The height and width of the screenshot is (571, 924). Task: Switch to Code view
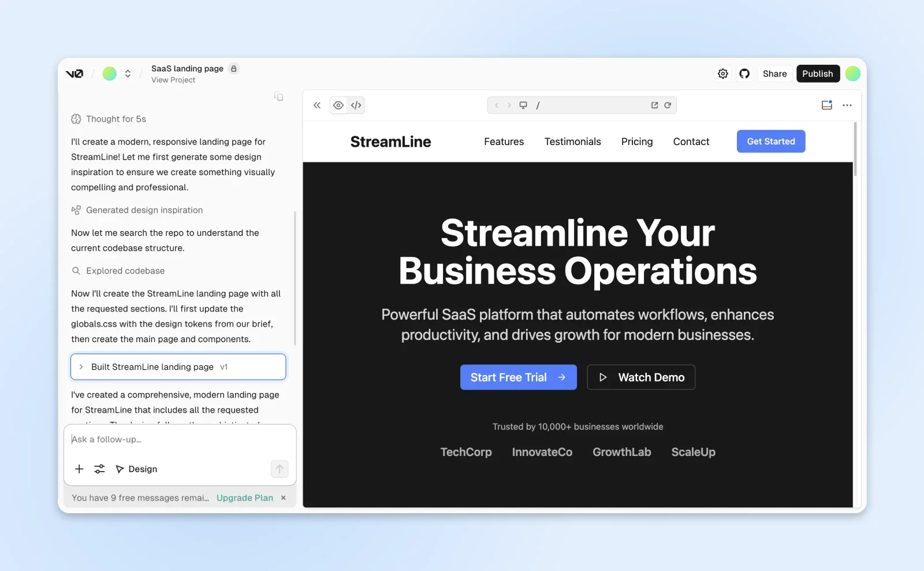pos(356,105)
